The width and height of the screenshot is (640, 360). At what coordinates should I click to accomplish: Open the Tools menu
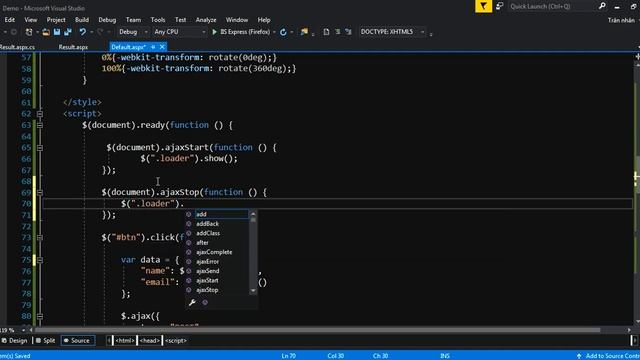pyautogui.click(x=158, y=20)
